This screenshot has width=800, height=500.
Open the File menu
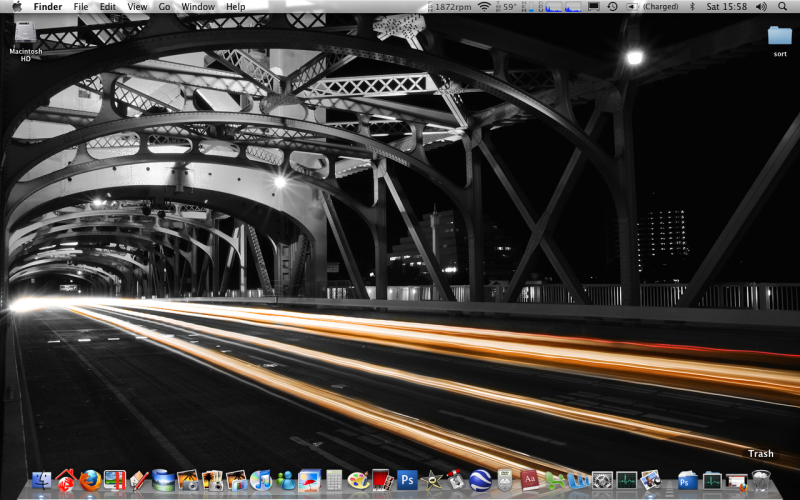(x=80, y=7)
